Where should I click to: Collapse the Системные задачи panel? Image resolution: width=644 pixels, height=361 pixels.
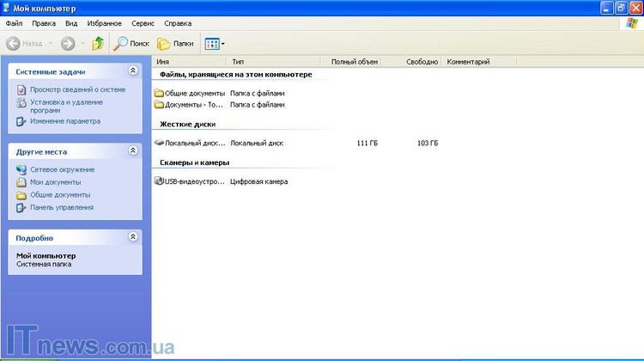[132, 71]
